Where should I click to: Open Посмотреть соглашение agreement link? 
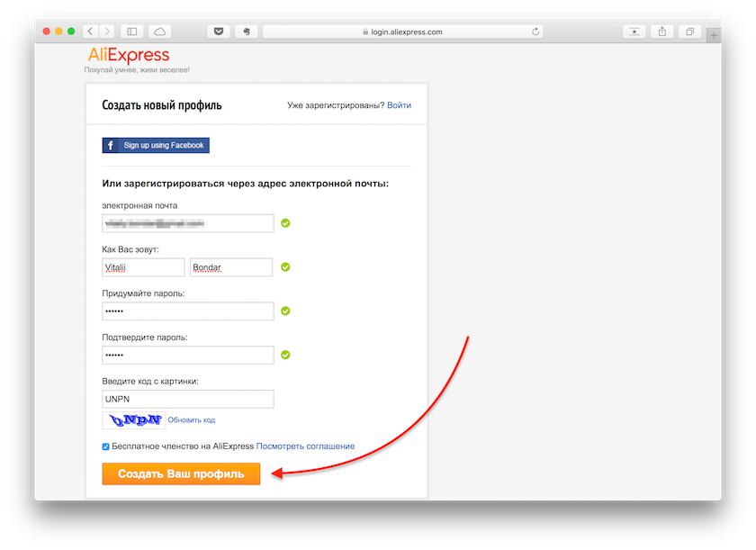[x=305, y=446]
